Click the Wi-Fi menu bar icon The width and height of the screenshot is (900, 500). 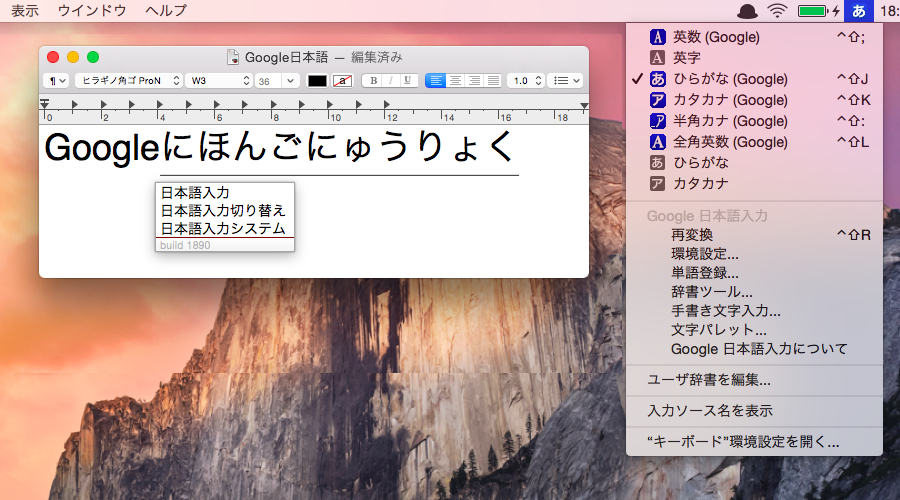click(778, 11)
